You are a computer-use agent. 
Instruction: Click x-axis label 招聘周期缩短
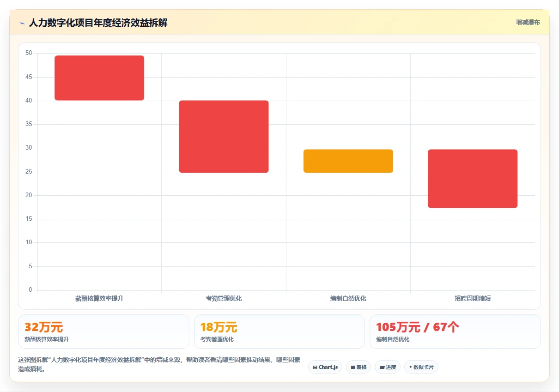pos(473,298)
